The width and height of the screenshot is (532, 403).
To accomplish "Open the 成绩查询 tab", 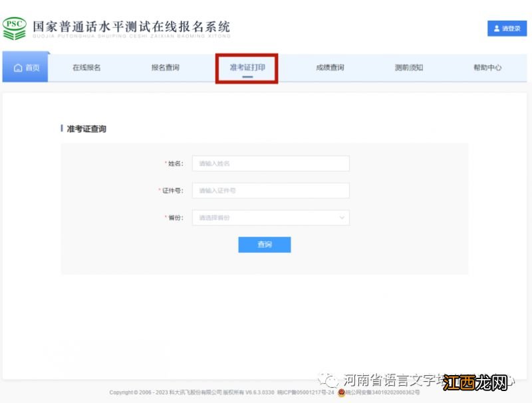I will point(329,67).
